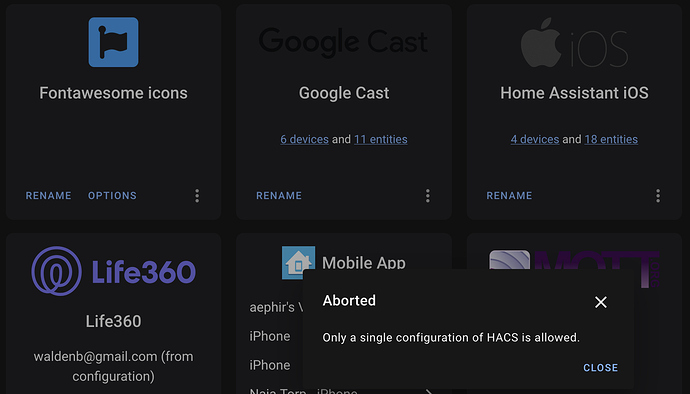Screen dimensions: 690x394
Task: Click the Home Assistant iOS title
Action: [x=574, y=93]
